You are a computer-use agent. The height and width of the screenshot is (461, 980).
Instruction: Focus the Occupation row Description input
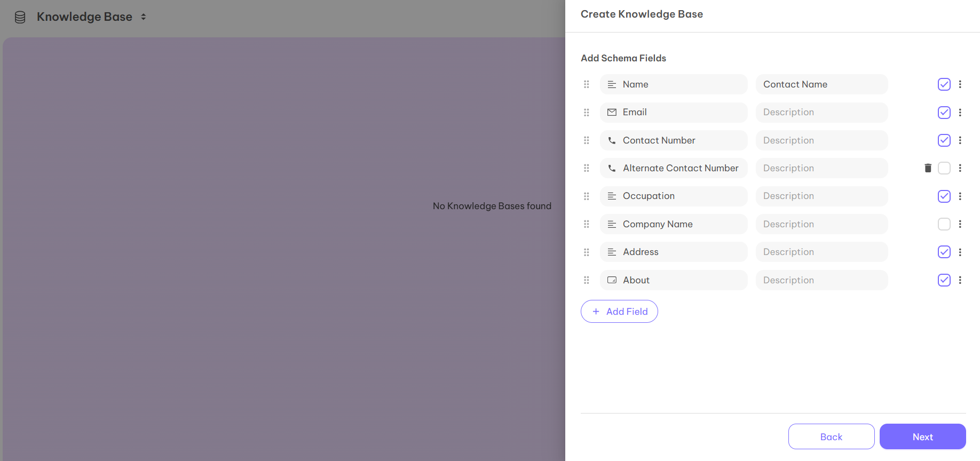pyautogui.click(x=822, y=196)
